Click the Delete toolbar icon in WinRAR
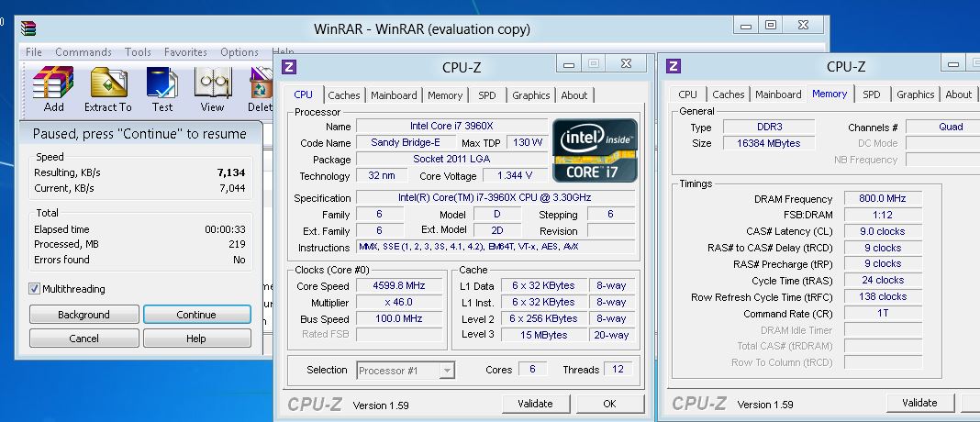 pyautogui.click(x=261, y=89)
